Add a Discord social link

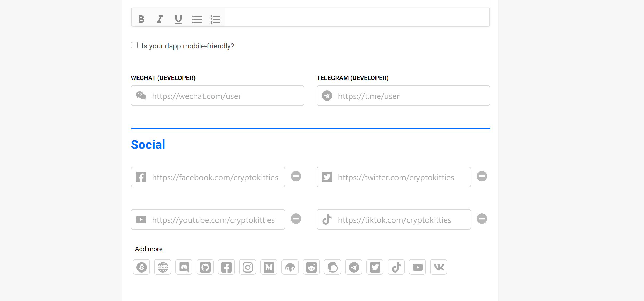(184, 267)
